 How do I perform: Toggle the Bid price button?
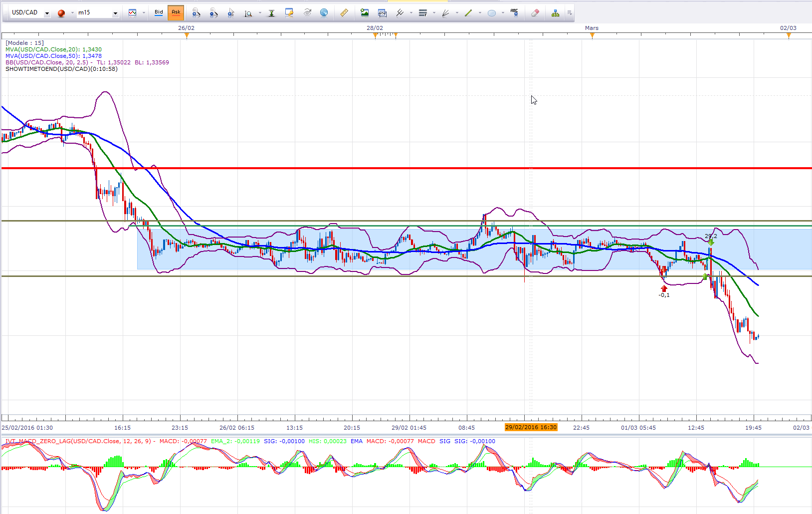pyautogui.click(x=159, y=12)
